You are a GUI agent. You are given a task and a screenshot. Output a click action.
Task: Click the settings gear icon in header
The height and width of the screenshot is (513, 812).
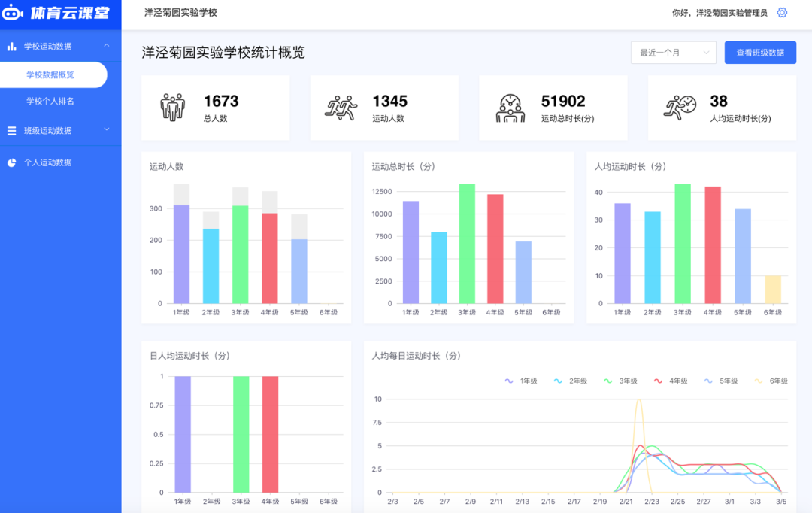pyautogui.click(x=782, y=13)
